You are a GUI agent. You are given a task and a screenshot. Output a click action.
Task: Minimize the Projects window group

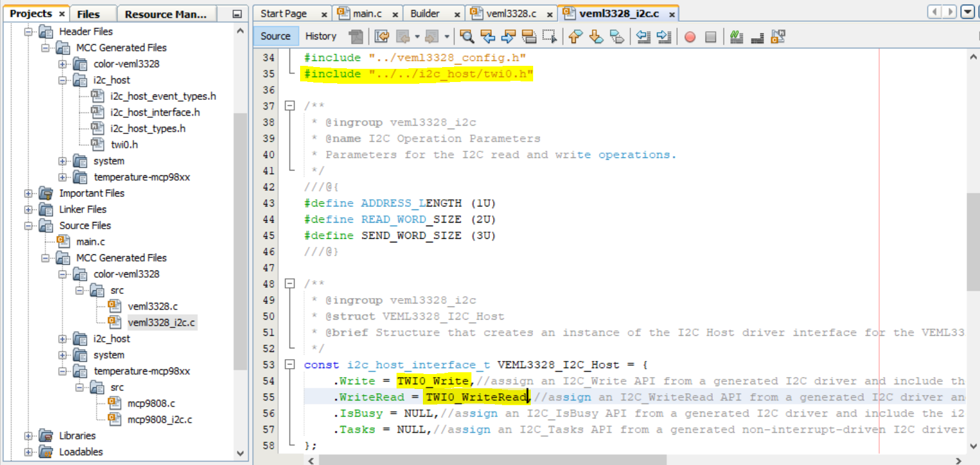(x=237, y=14)
